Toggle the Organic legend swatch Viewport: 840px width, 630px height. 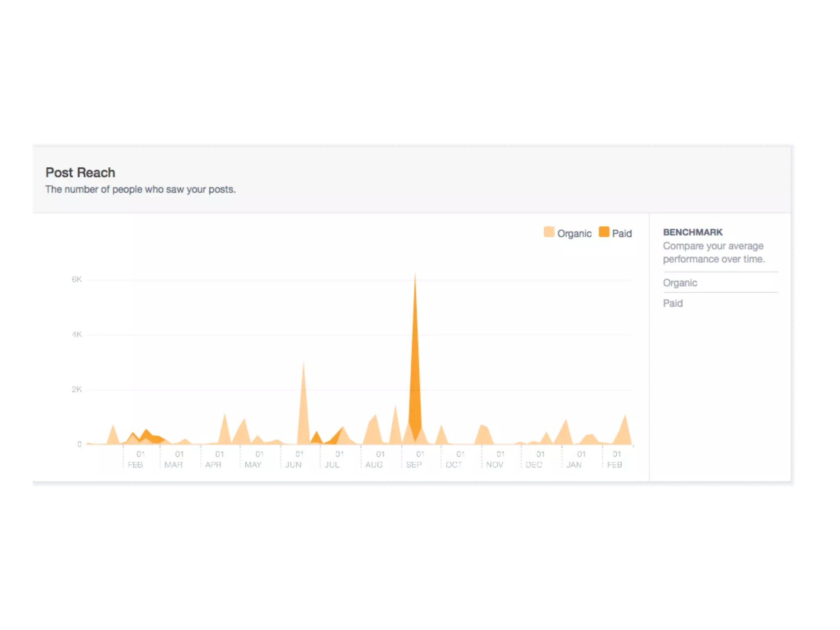549,232
